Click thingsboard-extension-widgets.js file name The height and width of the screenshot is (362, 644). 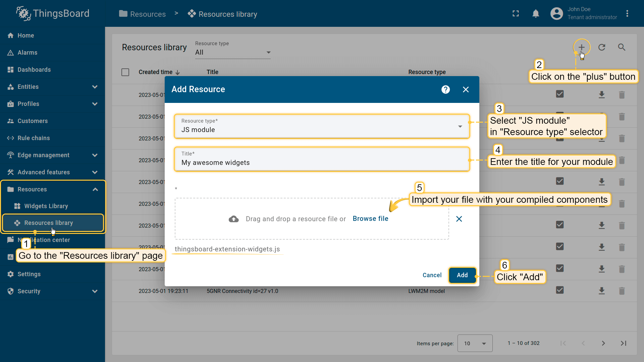click(x=227, y=249)
